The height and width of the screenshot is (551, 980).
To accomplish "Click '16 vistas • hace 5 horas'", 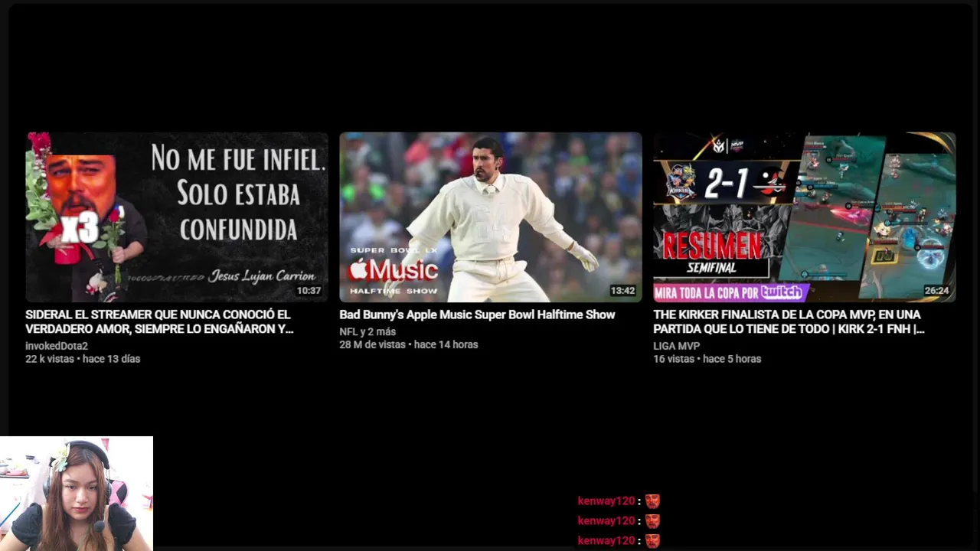I will click(707, 359).
